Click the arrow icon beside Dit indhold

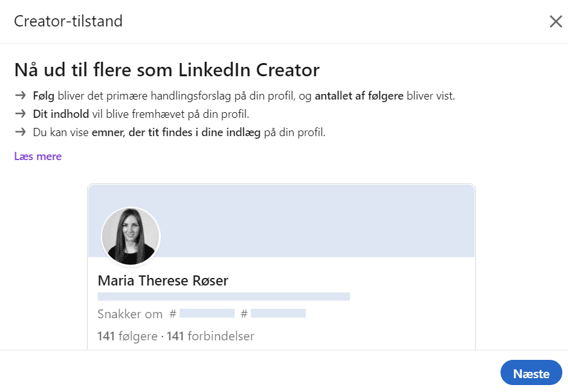(x=20, y=114)
